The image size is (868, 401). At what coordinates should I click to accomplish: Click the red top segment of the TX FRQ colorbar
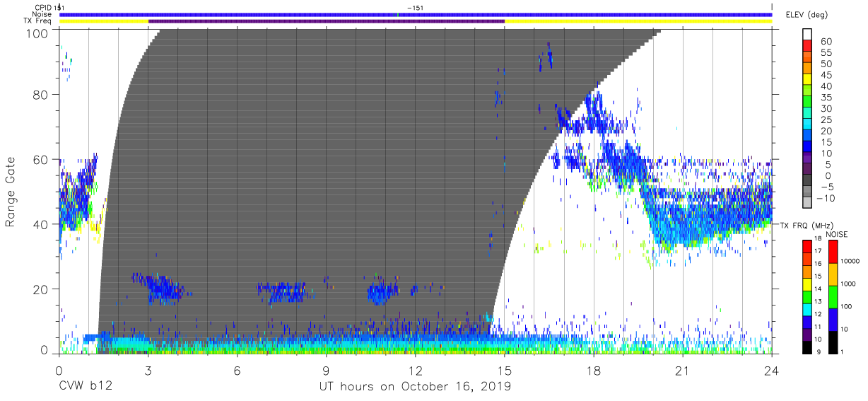pos(808,245)
